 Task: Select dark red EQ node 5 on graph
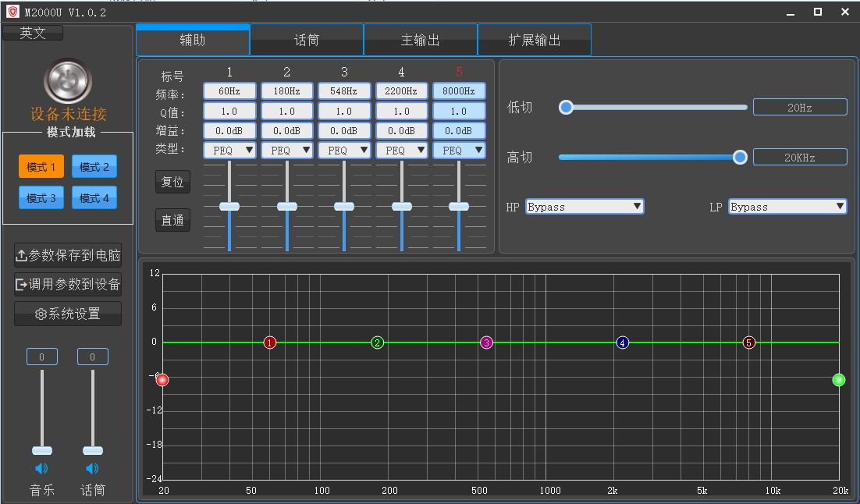click(x=749, y=343)
